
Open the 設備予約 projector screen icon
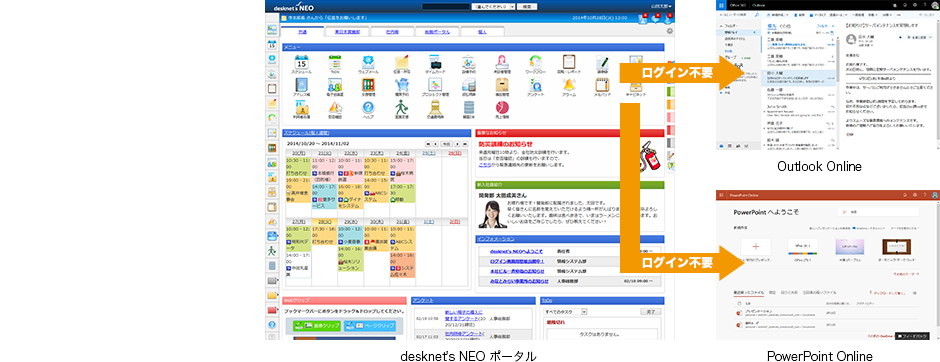point(469,61)
